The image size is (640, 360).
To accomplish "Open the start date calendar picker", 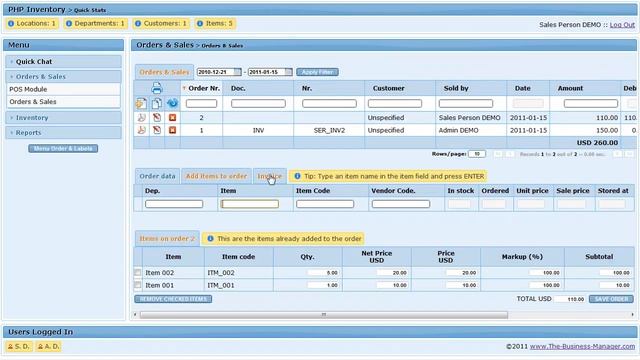I will (237, 72).
